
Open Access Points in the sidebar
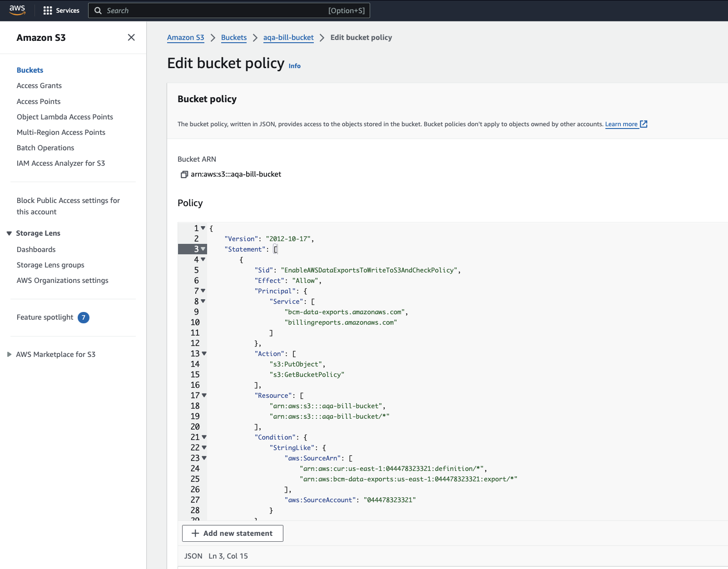(x=39, y=102)
